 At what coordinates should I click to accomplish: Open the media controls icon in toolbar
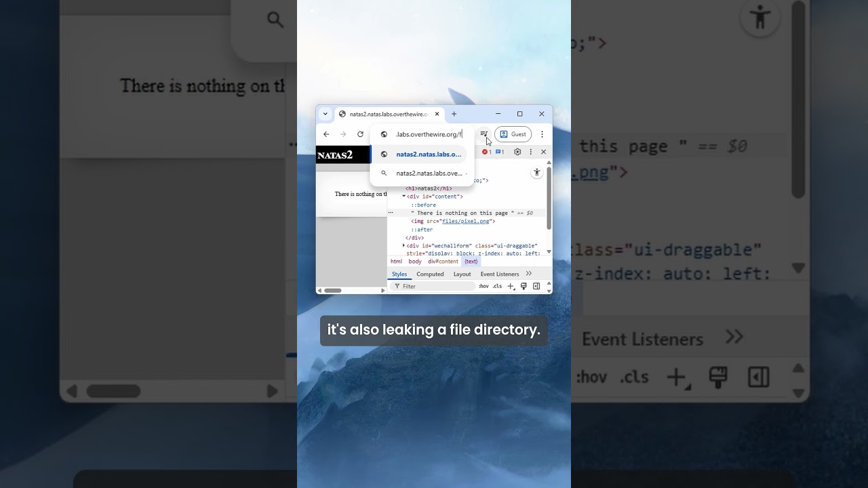(x=484, y=134)
